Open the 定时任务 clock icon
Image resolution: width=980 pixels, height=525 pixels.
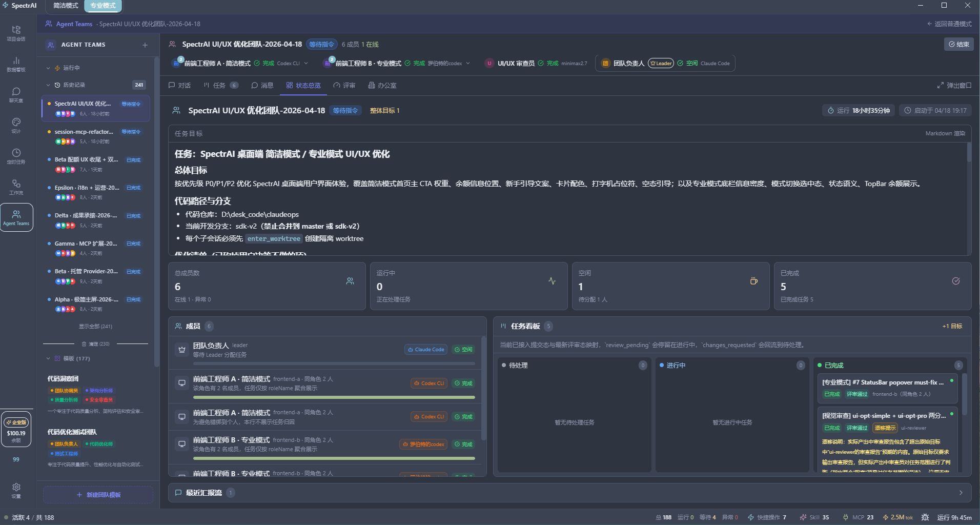click(x=16, y=156)
